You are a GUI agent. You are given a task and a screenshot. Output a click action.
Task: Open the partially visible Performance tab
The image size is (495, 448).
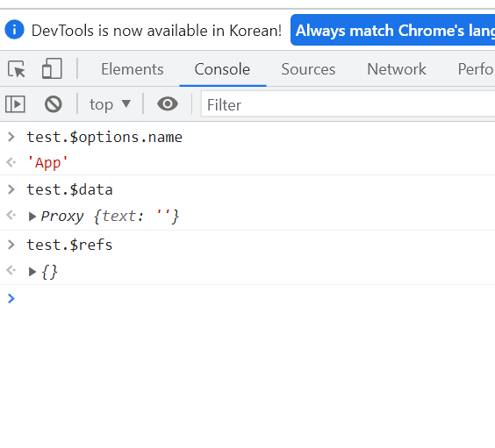tap(476, 69)
